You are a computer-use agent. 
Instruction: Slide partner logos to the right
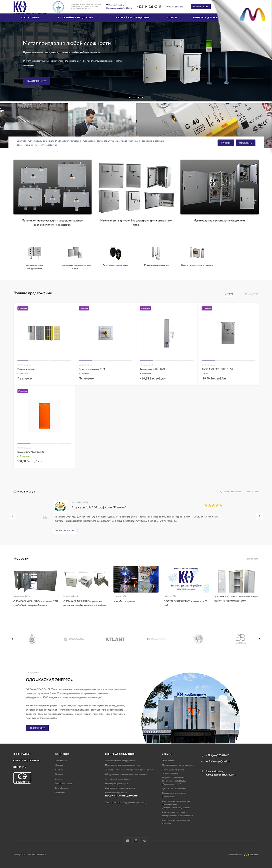(x=259, y=639)
